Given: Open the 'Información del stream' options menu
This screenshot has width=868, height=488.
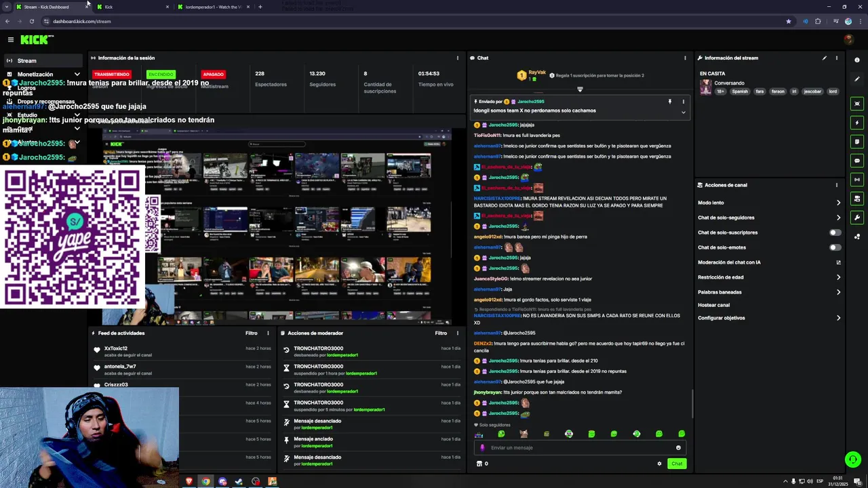Looking at the screenshot, I should pos(837,58).
